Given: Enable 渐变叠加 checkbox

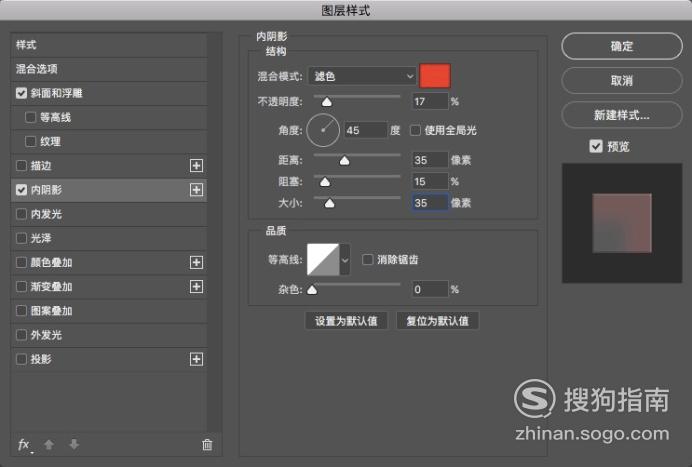Looking at the screenshot, I should pyautogui.click(x=21, y=286).
